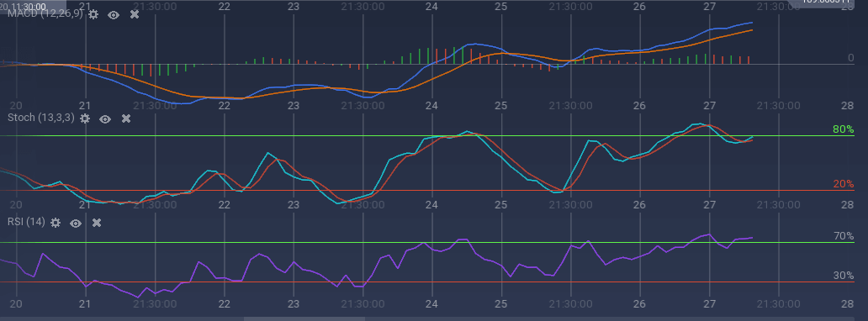Click the Stoch (13,3,3) label
This screenshot has width=868, height=321.
[x=41, y=118]
